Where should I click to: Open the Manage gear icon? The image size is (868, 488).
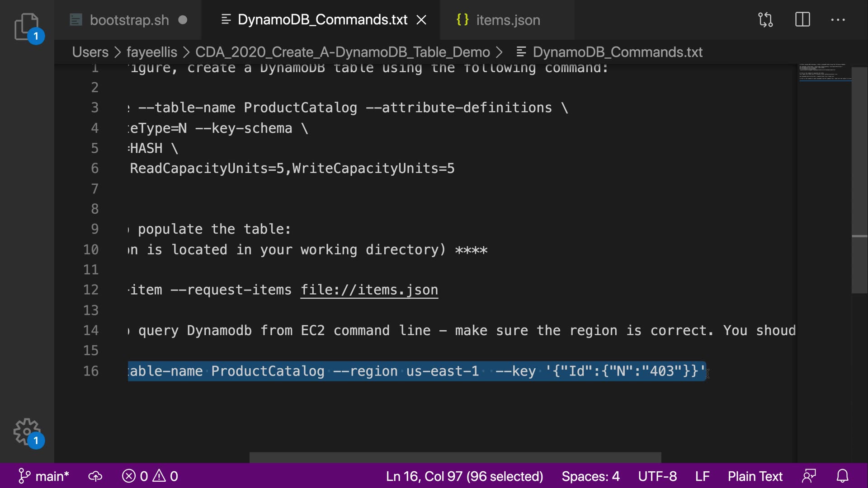pos(27,432)
